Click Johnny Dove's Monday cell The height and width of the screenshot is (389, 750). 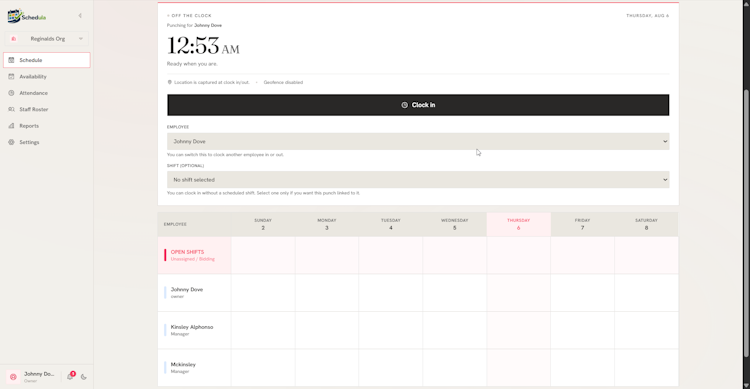[327, 292]
